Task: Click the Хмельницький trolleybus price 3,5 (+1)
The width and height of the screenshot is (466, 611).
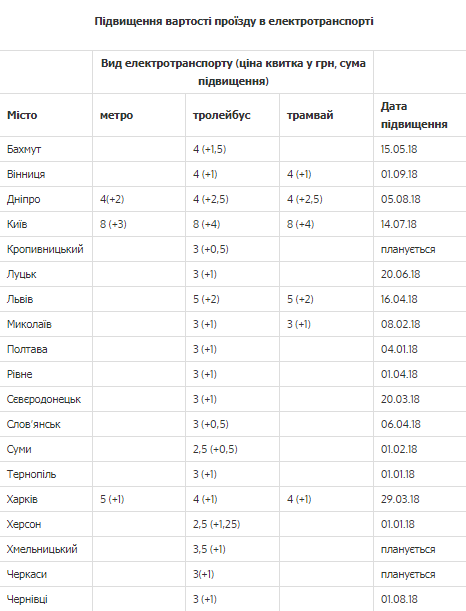Action: point(209,549)
